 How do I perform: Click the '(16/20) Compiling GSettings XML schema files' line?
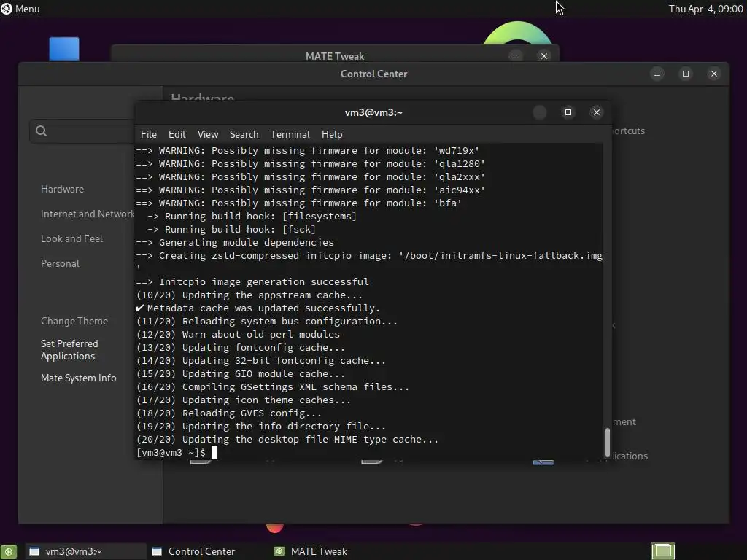point(273,386)
